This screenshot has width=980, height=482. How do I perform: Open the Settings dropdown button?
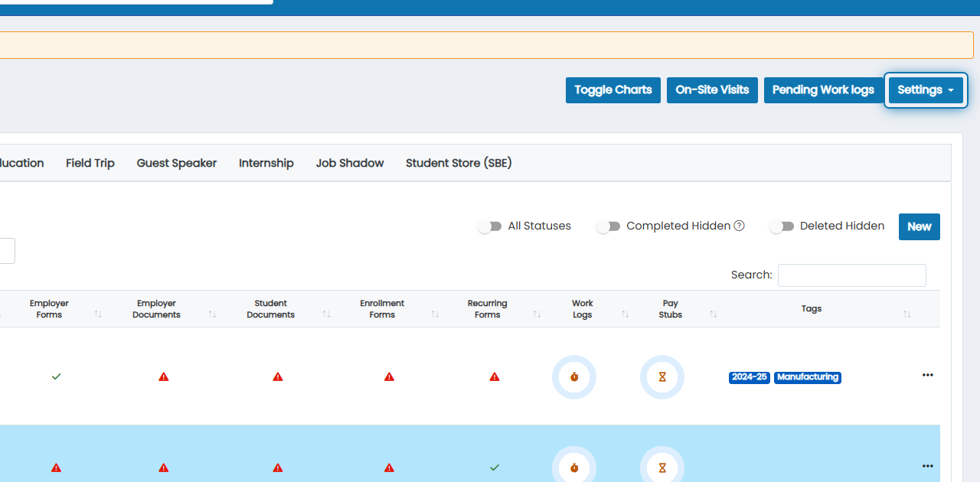point(926,90)
